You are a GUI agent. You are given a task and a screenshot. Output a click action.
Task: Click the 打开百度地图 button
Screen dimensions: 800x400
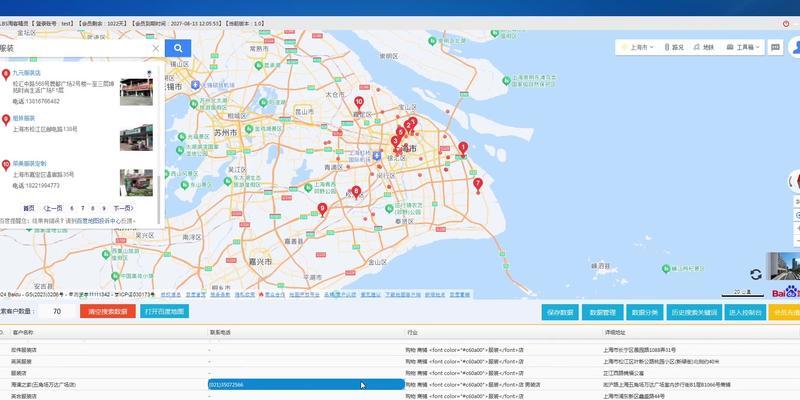(x=164, y=311)
